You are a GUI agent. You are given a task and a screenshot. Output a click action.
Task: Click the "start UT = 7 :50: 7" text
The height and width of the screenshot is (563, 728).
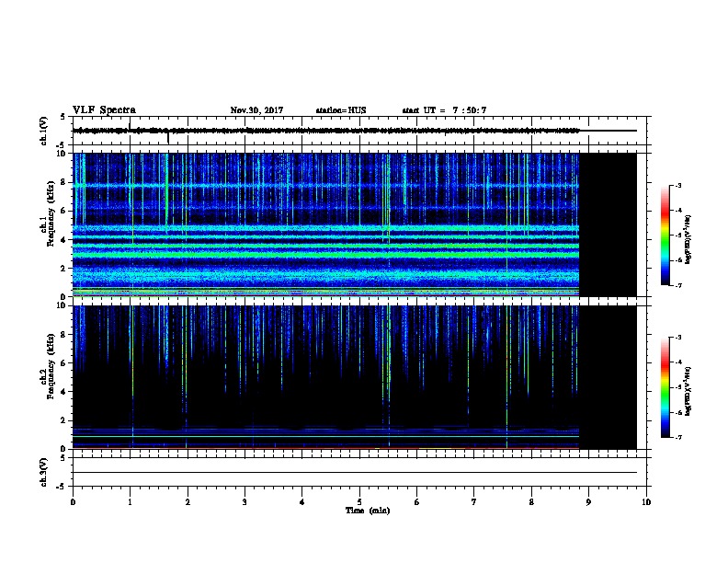point(444,110)
